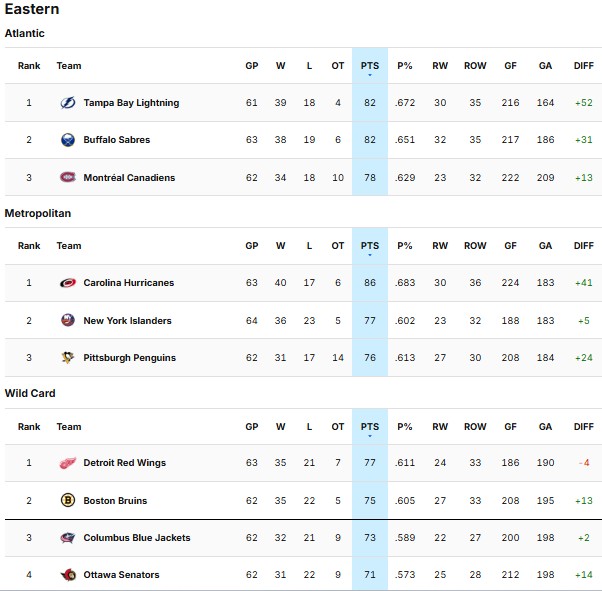
Task: Sort Atlantic table by Rank header
Action: click(x=29, y=66)
